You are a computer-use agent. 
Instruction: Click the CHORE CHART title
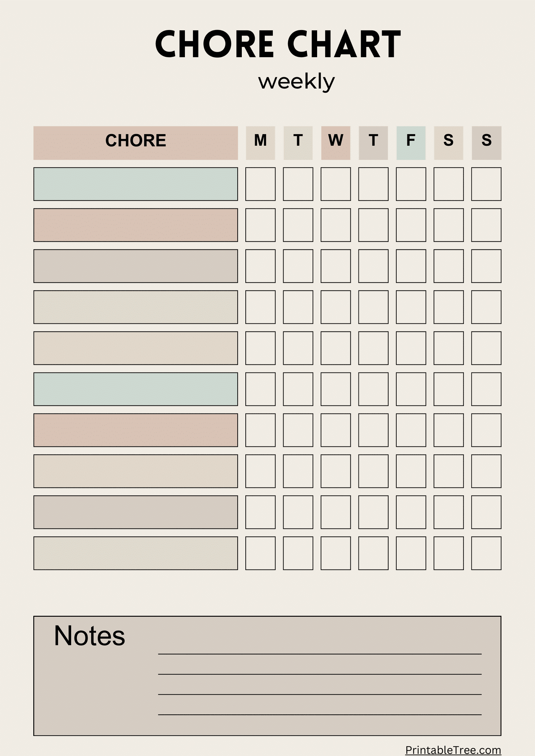[x=278, y=44]
